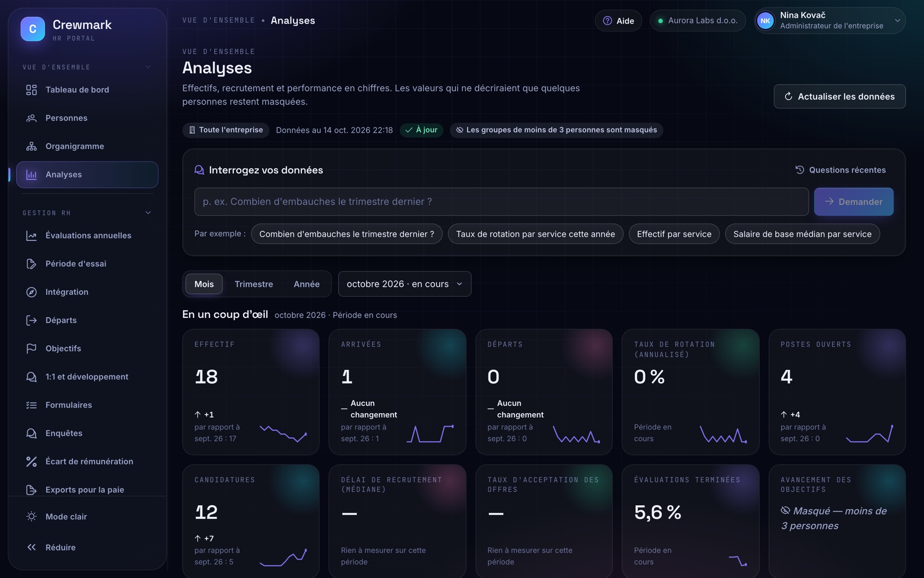The height and width of the screenshot is (578, 924).
Task: Choose 'Salaire de base médian par service'
Action: pos(802,234)
